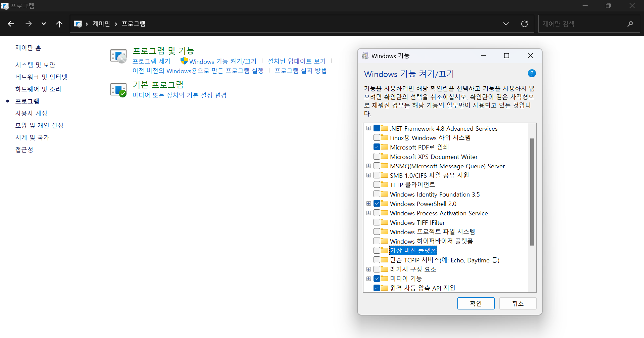Expand Windows PowerShell 2.0 node
644x338 pixels.
coord(368,204)
